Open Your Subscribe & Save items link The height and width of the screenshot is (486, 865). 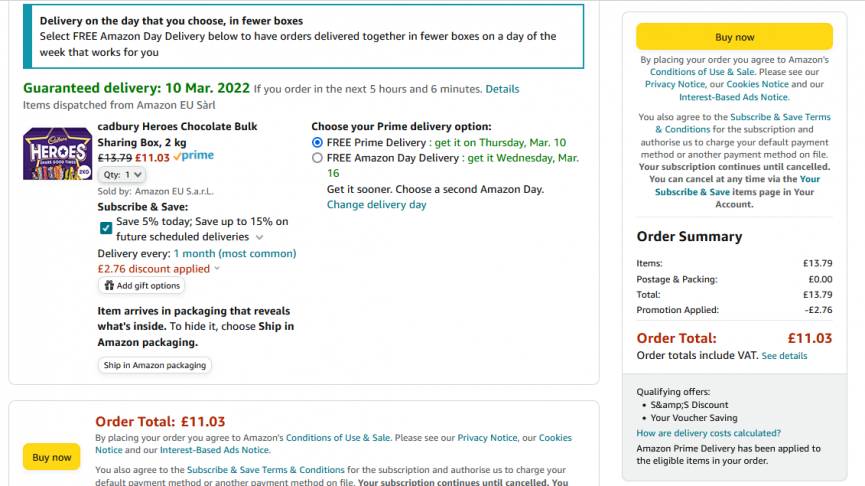(x=737, y=185)
